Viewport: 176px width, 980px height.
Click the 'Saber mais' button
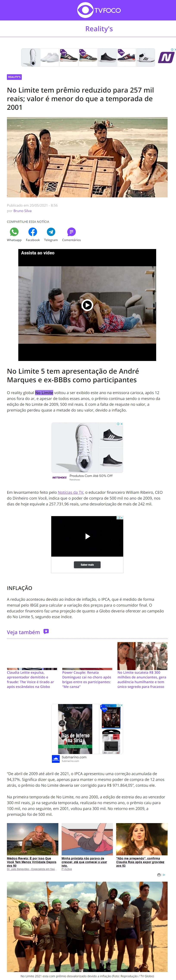tap(87, 565)
